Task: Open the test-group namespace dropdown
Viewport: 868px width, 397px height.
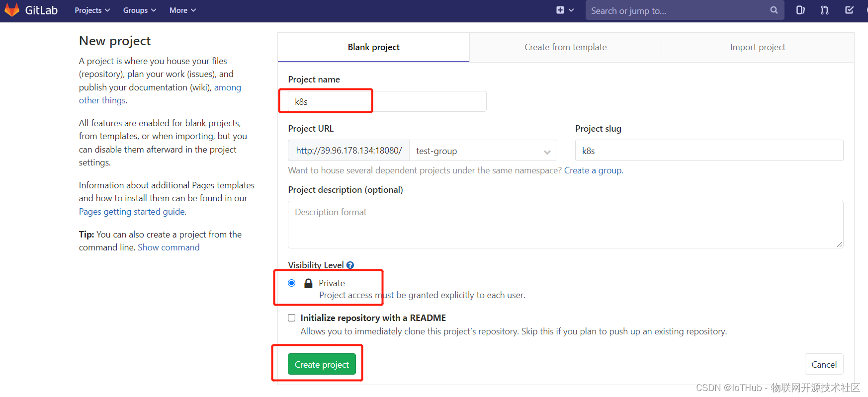Action: click(483, 151)
